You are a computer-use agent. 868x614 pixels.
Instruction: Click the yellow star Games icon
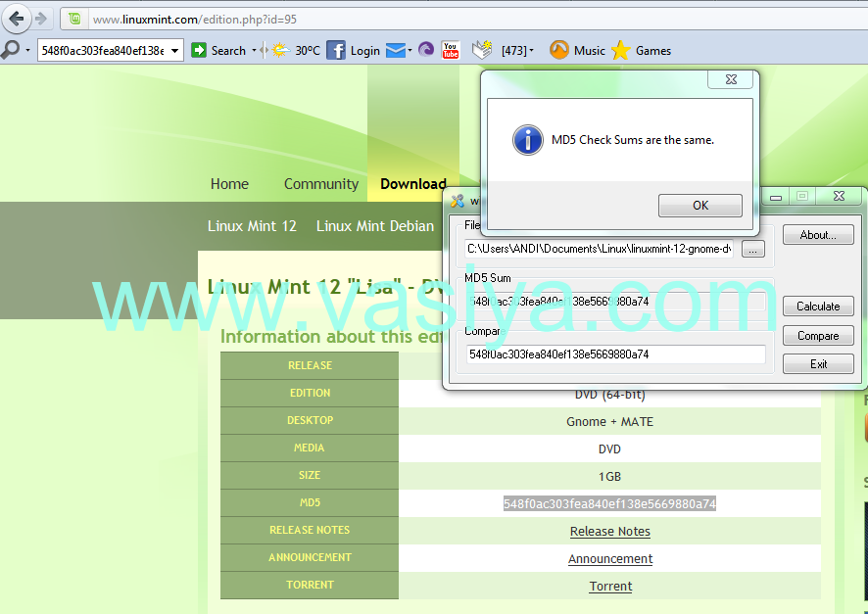620,50
